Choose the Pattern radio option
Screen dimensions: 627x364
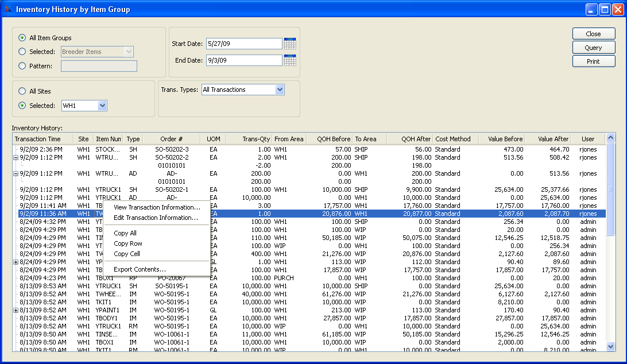tap(22, 66)
